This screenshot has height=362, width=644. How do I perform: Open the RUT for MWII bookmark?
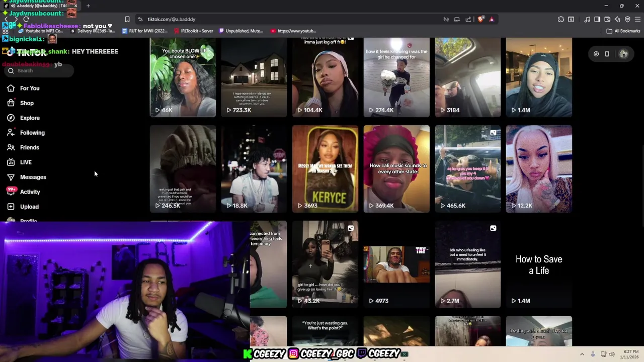pos(145,31)
